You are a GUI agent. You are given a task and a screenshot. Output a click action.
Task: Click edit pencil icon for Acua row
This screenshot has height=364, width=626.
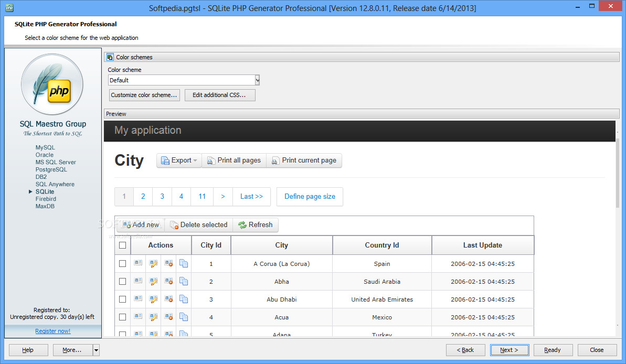coord(153,317)
